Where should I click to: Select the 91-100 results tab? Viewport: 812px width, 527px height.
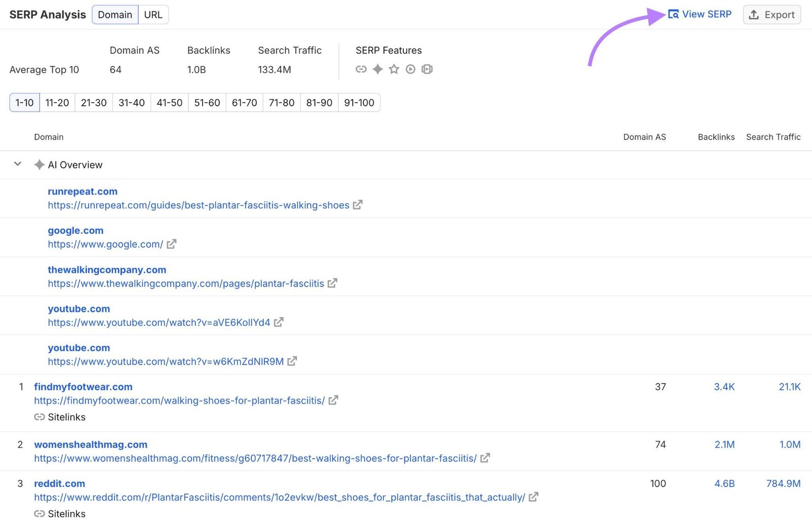pos(359,102)
